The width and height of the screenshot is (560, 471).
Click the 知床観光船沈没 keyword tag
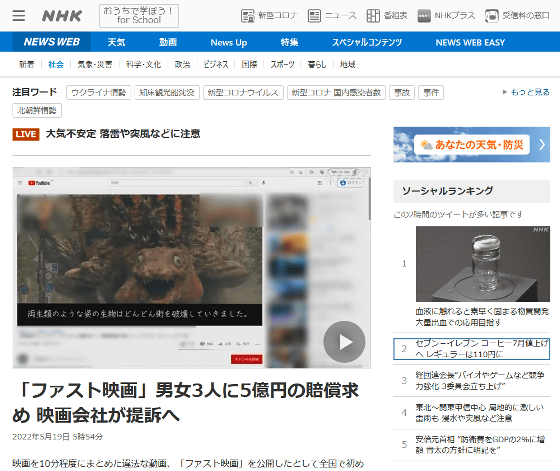[167, 92]
